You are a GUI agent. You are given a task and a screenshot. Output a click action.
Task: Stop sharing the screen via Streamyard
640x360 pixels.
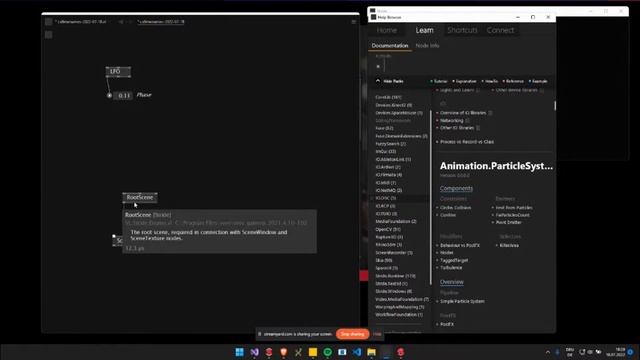[x=353, y=334]
